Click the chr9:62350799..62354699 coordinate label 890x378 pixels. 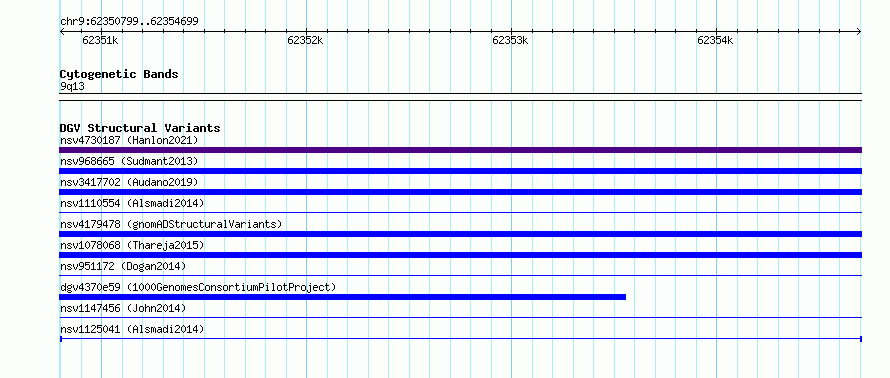click(x=129, y=22)
